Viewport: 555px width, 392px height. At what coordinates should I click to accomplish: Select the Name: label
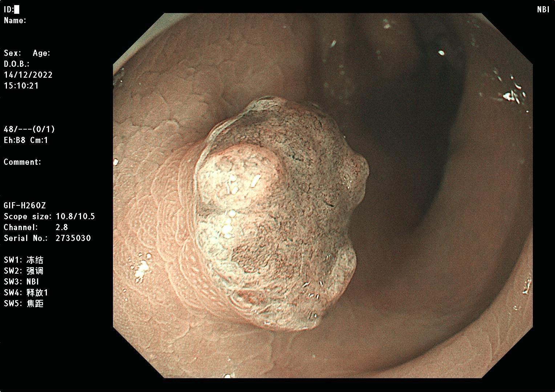coord(15,20)
